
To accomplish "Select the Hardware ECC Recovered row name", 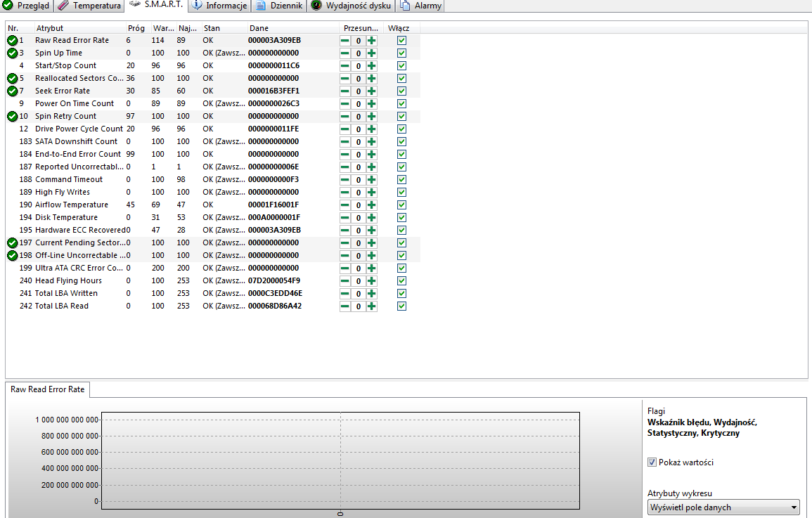I will (x=80, y=230).
